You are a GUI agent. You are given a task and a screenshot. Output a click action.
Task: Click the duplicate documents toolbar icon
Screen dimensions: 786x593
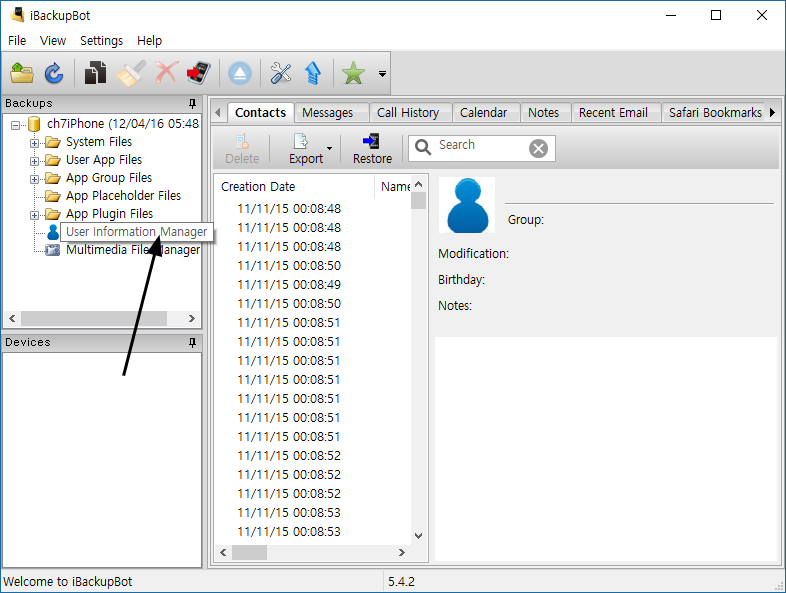(x=95, y=73)
